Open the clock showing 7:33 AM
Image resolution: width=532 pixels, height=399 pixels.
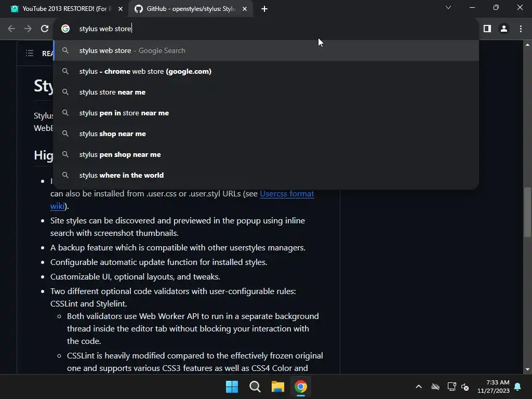click(x=494, y=387)
